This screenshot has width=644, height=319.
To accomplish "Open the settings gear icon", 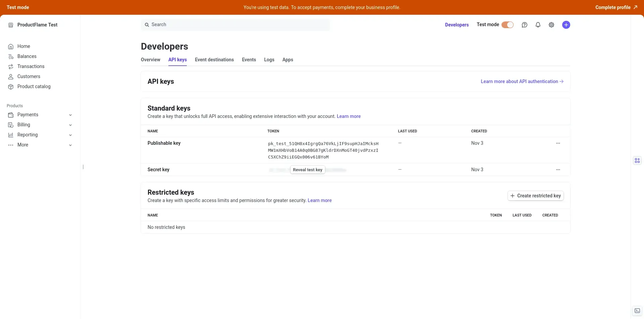I will click(x=551, y=25).
